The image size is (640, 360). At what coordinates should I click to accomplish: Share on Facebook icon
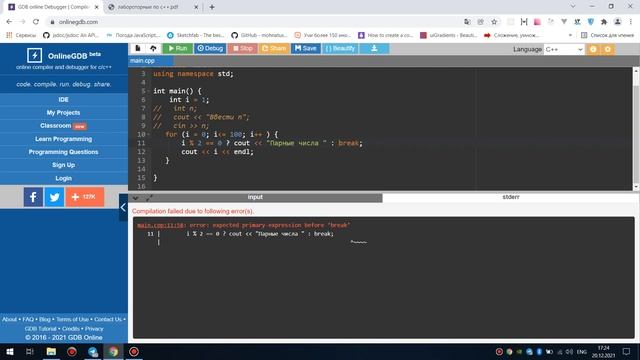tap(33, 197)
